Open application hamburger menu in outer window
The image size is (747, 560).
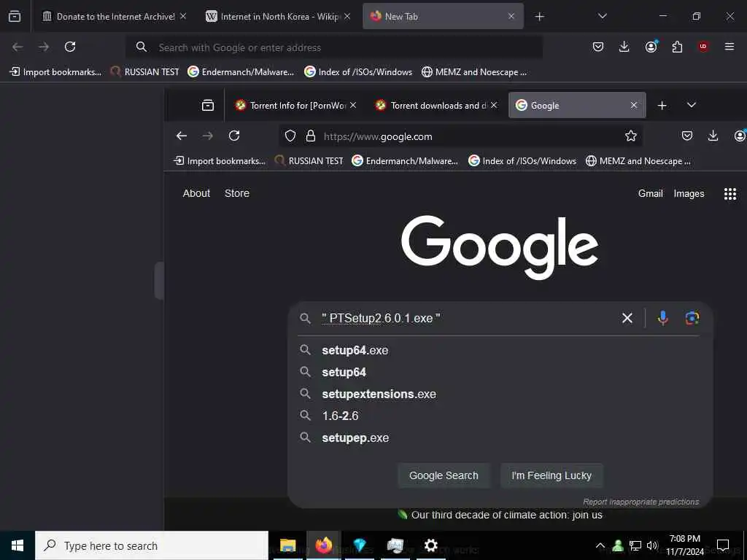tap(729, 47)
